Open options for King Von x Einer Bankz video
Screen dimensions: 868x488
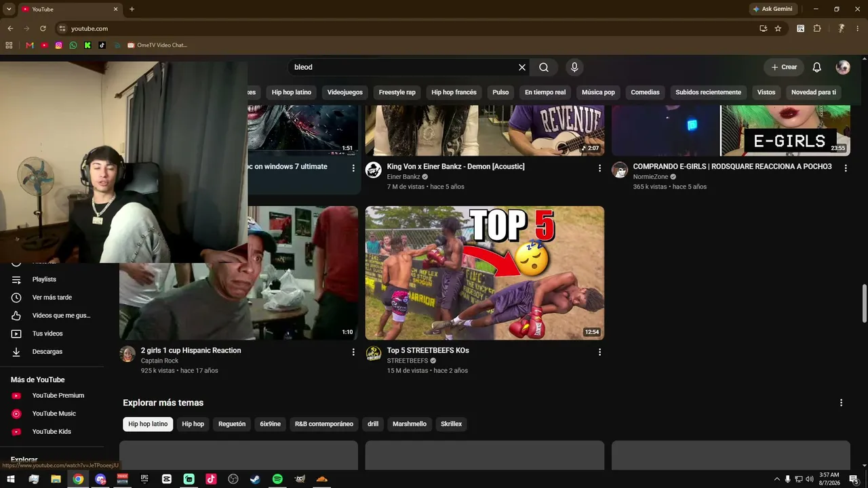(x=599, y=168)
